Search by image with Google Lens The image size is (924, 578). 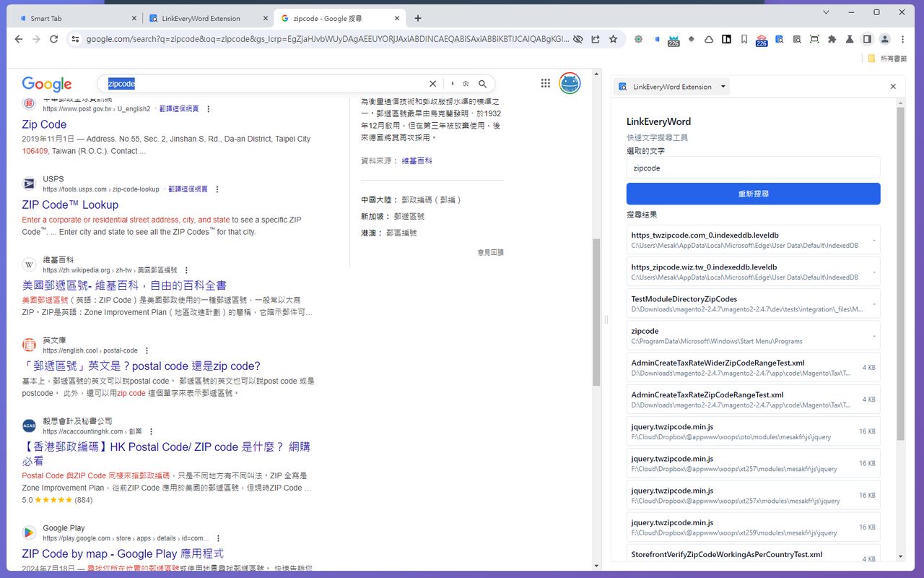coord(466,84)
